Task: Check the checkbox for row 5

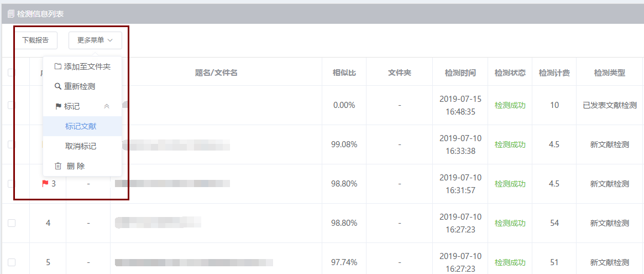Action: coord(12,262)
